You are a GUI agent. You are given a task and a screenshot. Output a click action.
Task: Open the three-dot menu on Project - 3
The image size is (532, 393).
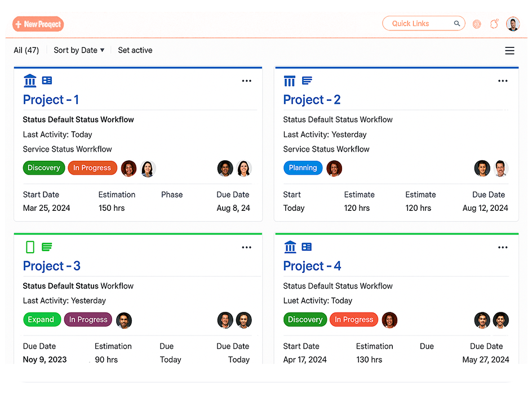[246, 247]
